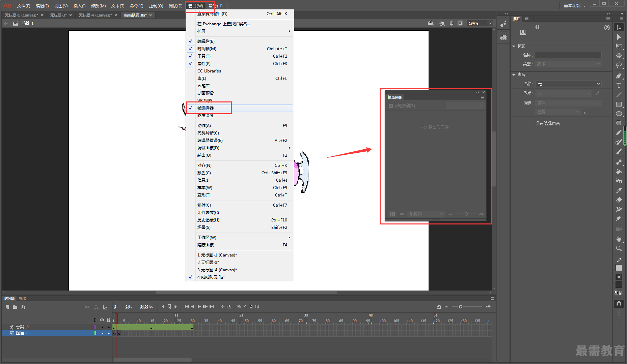This screenshot has width=627, height=364.
Task: Expand the 调试面板(D) submenu
Action: pos(240,148)
